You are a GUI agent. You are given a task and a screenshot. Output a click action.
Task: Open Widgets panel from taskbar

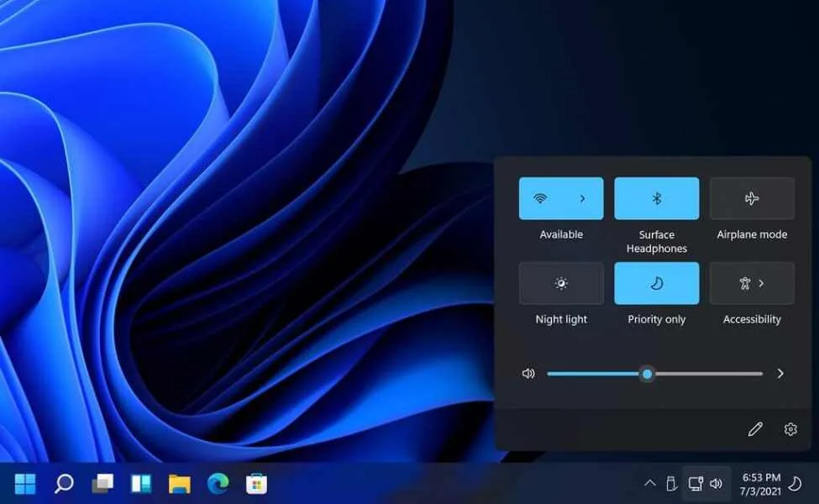click(141, 484)
